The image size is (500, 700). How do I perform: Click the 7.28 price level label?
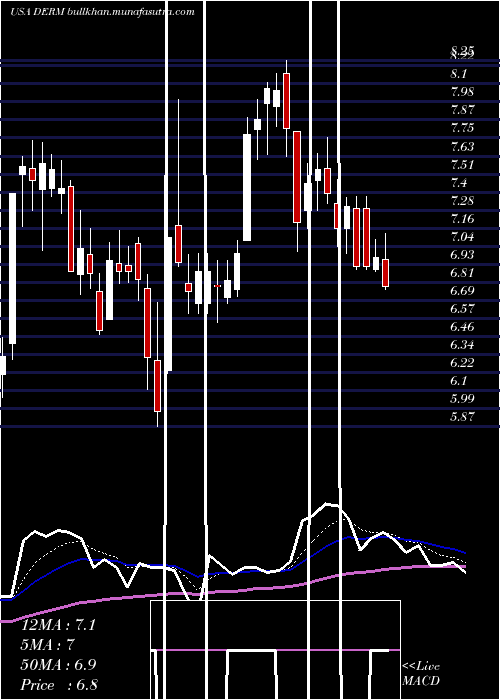462,200
